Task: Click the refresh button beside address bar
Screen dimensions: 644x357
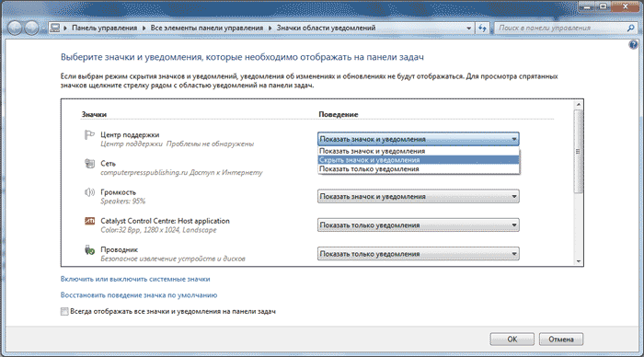Action: point(482,28)
